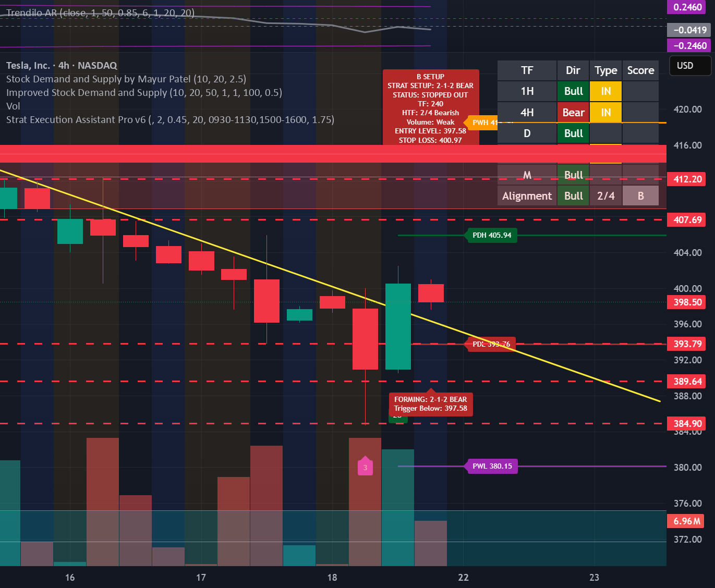Click the PDH 405.94 level label

click(x=491, y=235)
